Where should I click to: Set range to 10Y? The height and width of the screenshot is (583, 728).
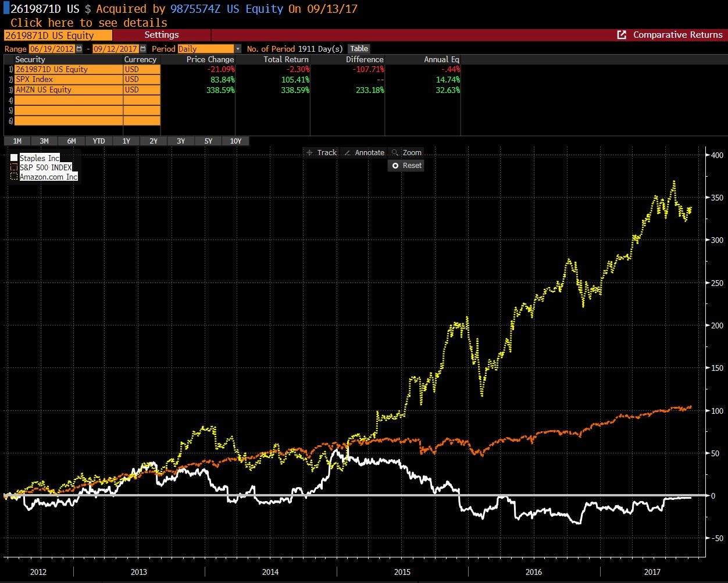pos(235,141)
